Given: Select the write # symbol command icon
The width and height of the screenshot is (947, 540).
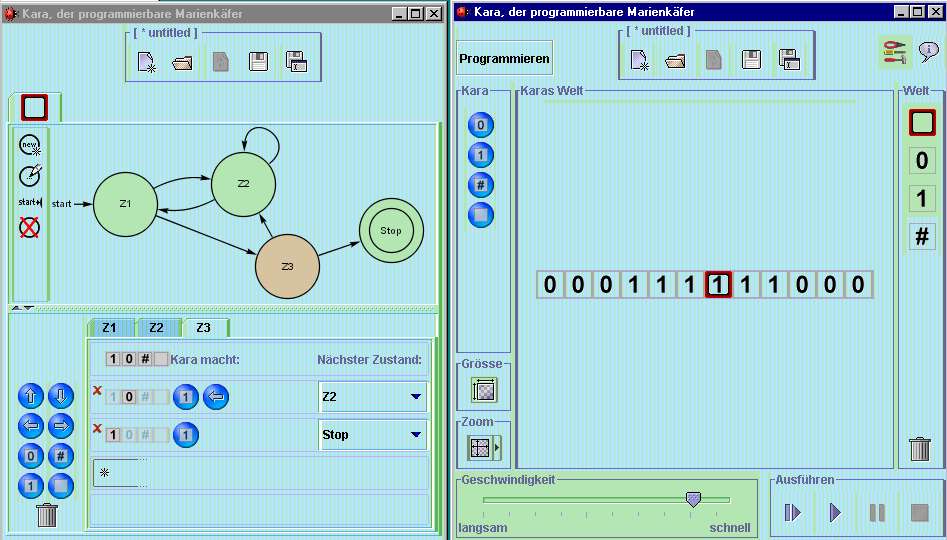Looking at the screenshot, I should coord(61,457).
